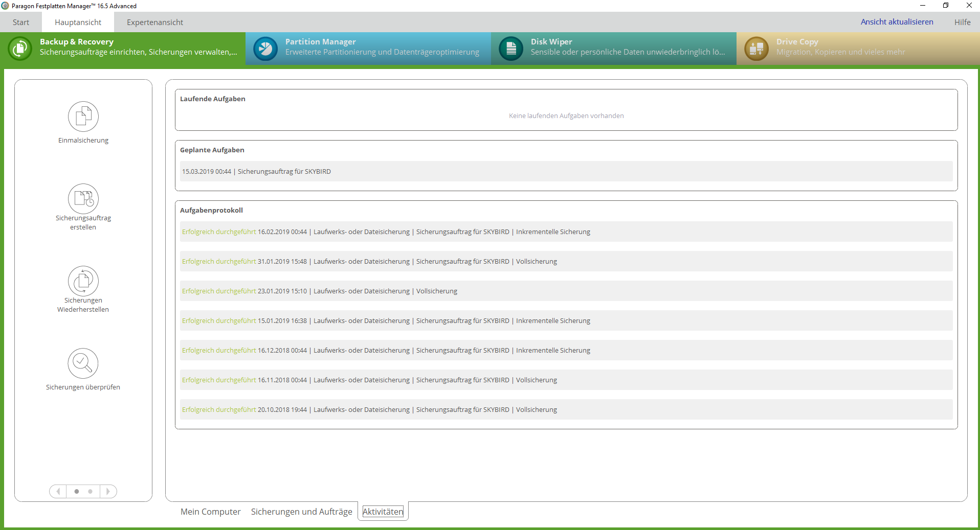This screenshot has height=530, width=980.
Task: Select log entry dated 16.11.2018 00:44
Action: (566, 380)
